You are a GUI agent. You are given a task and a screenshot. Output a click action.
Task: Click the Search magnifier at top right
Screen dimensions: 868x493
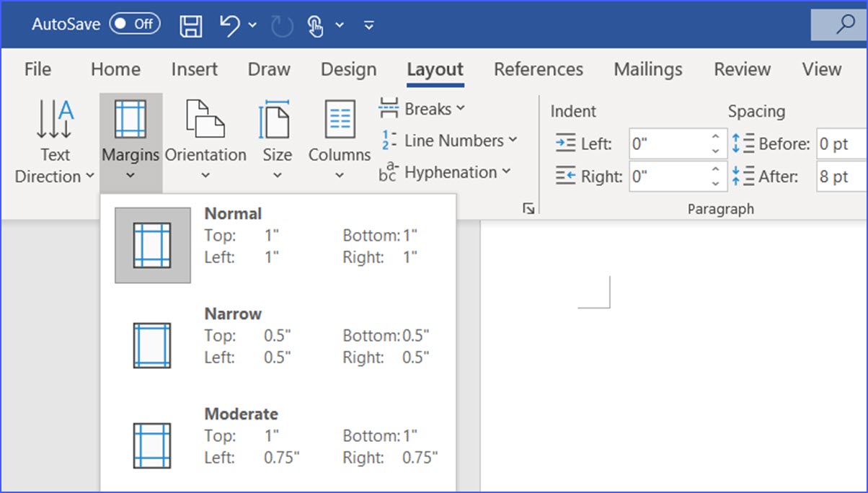coord(845,24)
